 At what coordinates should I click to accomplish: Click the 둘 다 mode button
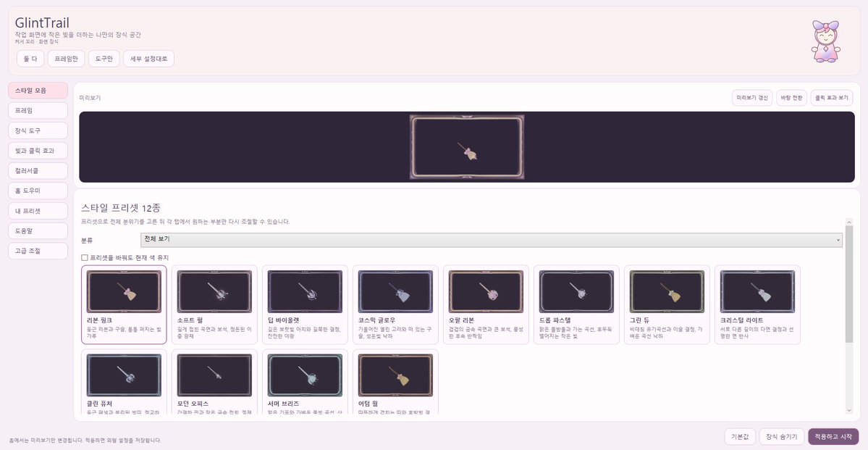click(x=30, y=59)
